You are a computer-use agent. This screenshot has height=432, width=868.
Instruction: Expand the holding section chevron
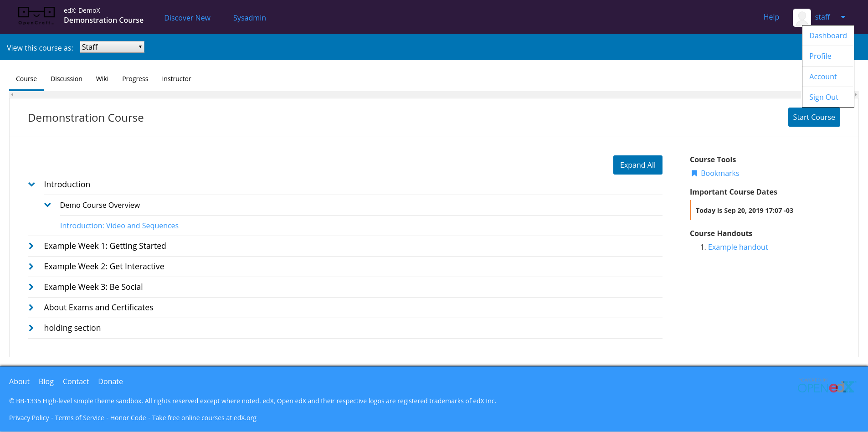(x=31, y=328)
